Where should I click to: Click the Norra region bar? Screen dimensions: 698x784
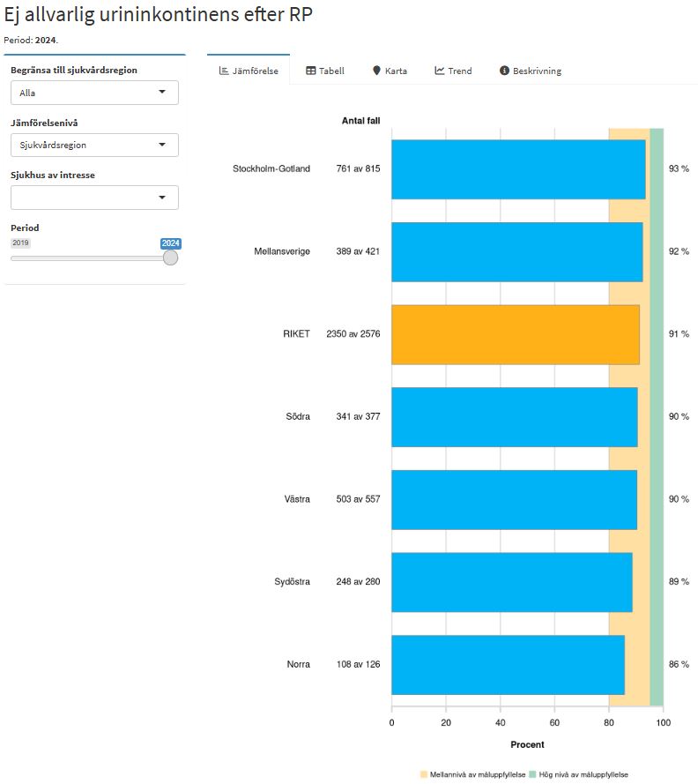pos(508,664)
